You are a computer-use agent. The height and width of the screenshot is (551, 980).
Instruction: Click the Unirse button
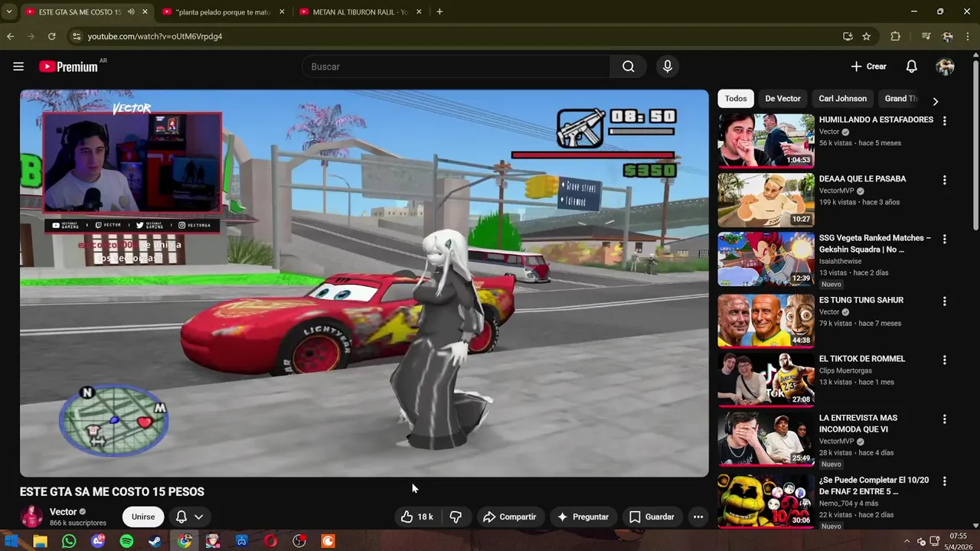click(143, 517)
